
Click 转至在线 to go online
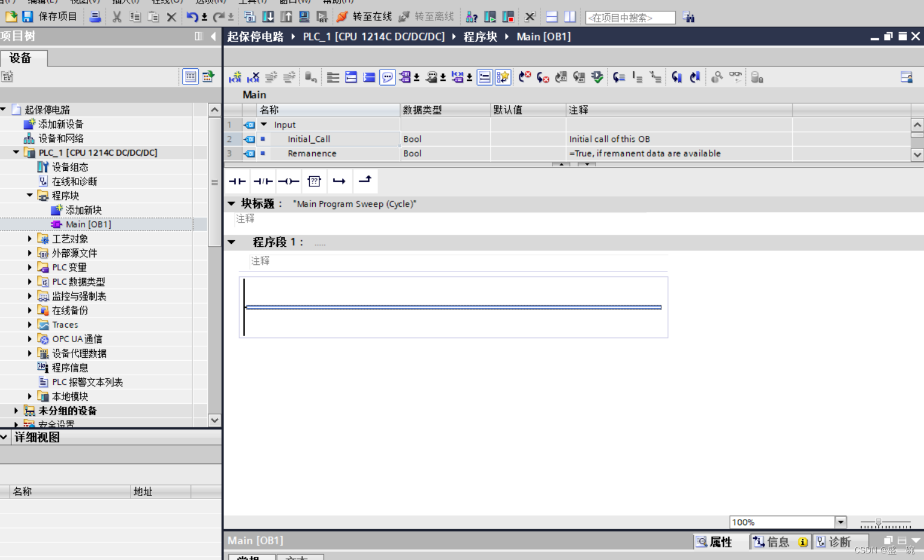pos(365,17)
